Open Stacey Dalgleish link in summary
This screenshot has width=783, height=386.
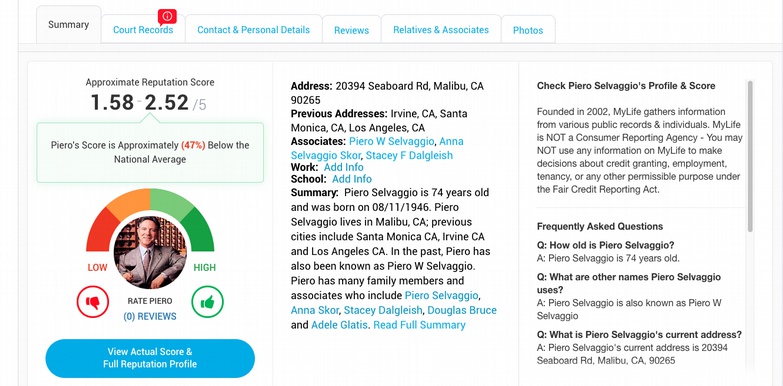tap(383, 311)
